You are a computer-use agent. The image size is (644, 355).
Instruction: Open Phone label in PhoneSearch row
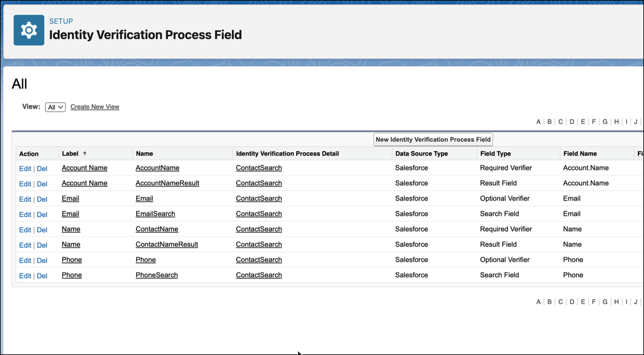(72, 275)
